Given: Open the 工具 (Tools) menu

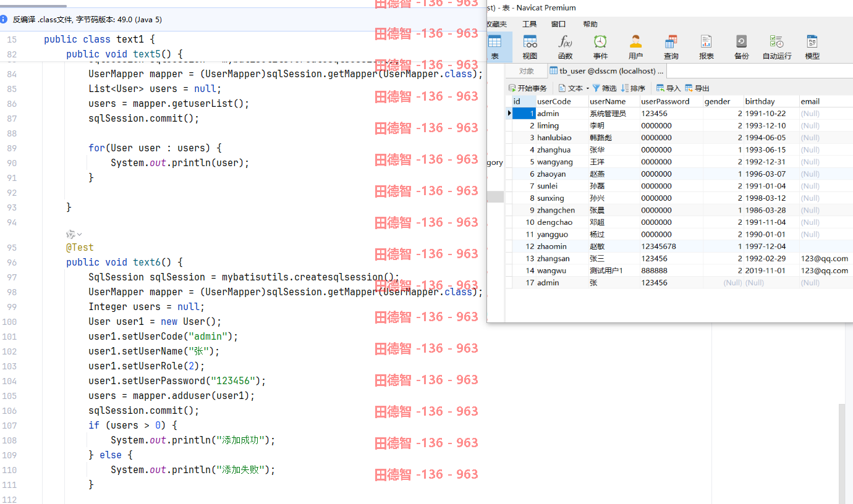Looking at the screenshot, I should coord(529,24).
